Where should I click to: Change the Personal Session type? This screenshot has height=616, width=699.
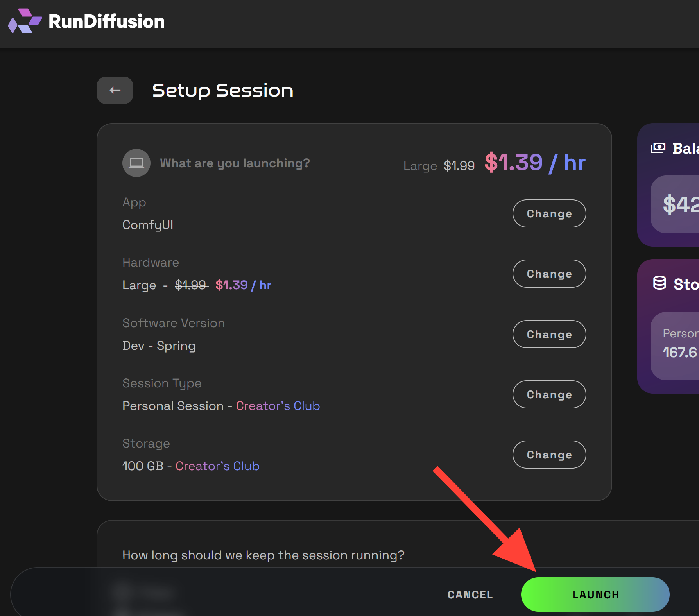(549, 394)
